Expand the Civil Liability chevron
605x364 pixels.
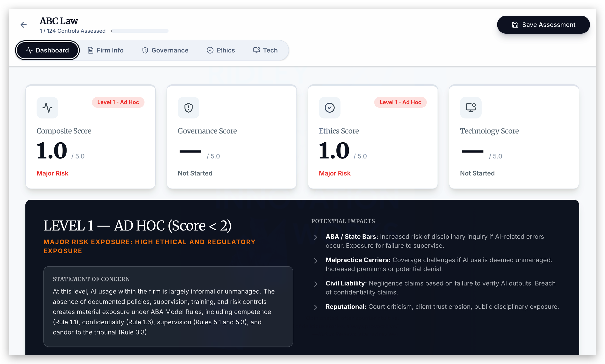point(316,284)
